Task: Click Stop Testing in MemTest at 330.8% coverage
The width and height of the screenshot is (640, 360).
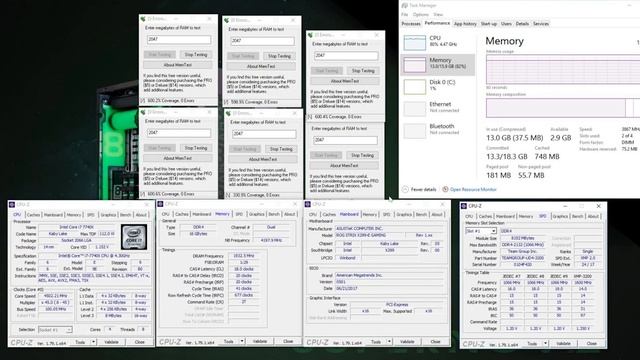Action: [x=281, y=149]
